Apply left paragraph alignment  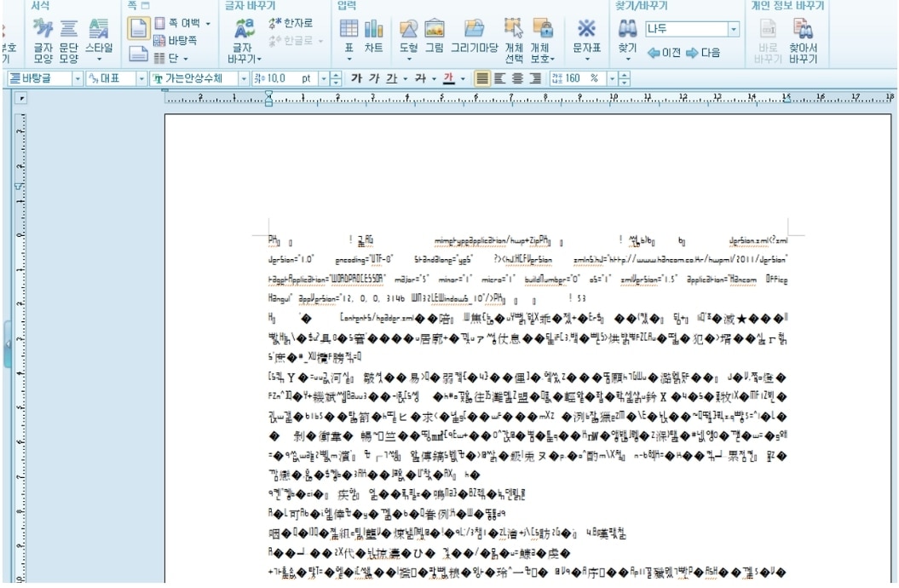click(500, 78)
